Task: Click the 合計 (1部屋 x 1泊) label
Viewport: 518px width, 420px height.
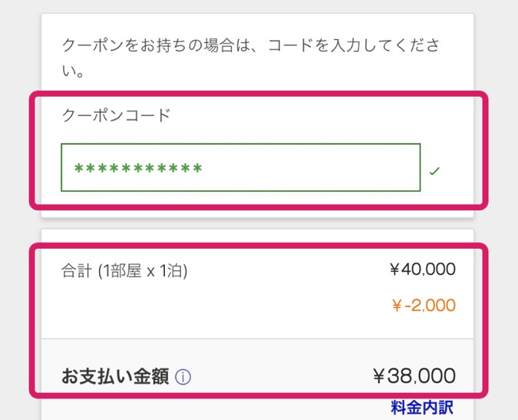Action: [x=124, y=270]
